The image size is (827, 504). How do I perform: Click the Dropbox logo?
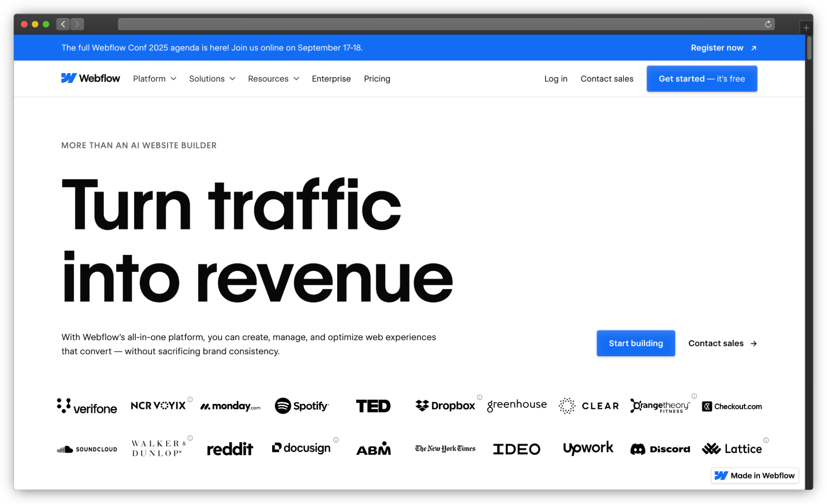445,406
